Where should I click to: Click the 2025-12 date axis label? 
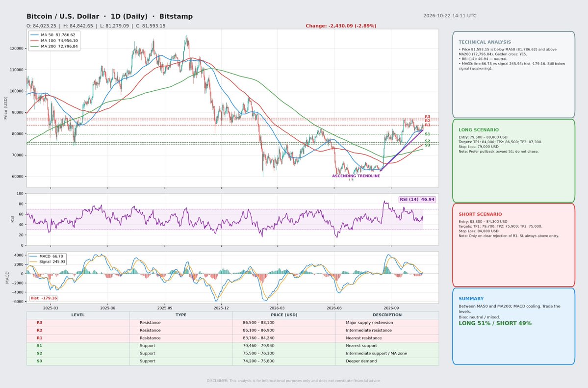(x=221, y=308)
